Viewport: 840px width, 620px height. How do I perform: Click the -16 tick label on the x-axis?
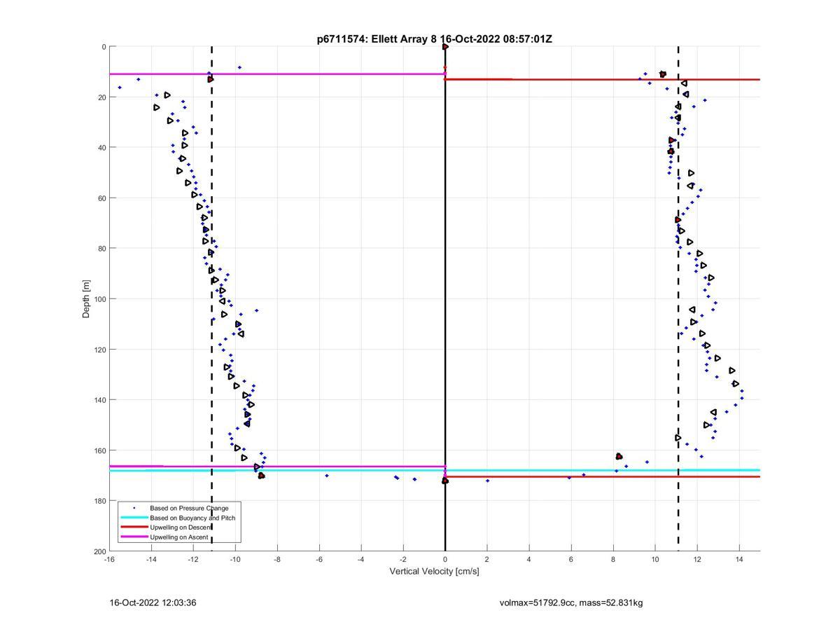pyautogui.click(x=109, y=559)
